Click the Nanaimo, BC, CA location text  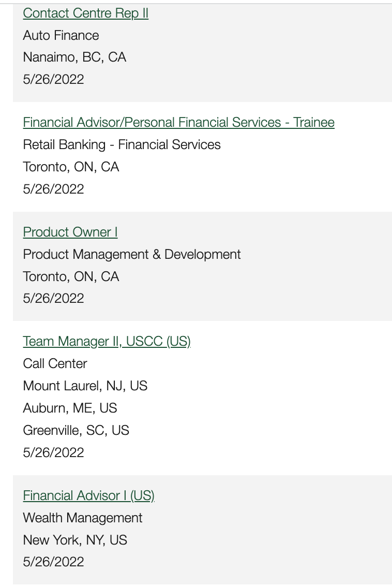point(74,57)
